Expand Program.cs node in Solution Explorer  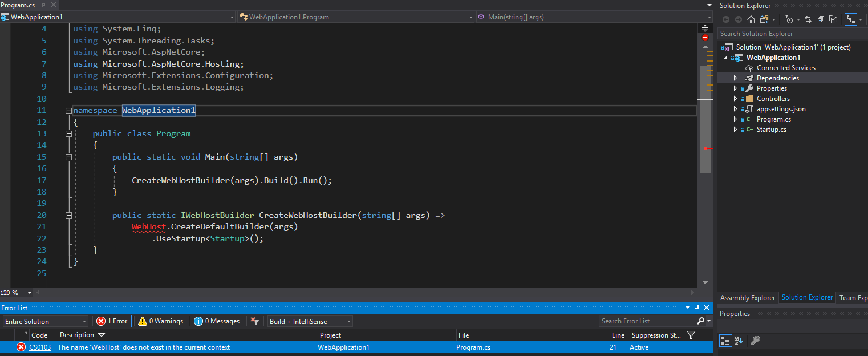[735, 119]
